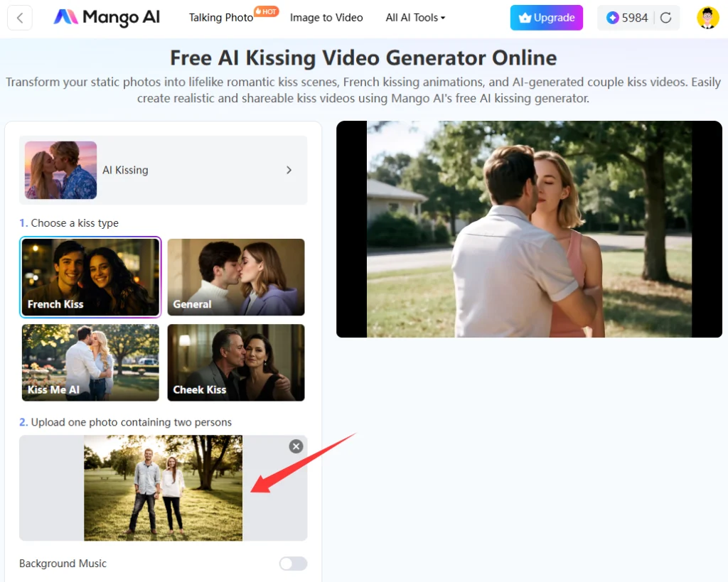Open the Image to Video menu item
This screenshot has height=582, width=728.
coord(326,18)
